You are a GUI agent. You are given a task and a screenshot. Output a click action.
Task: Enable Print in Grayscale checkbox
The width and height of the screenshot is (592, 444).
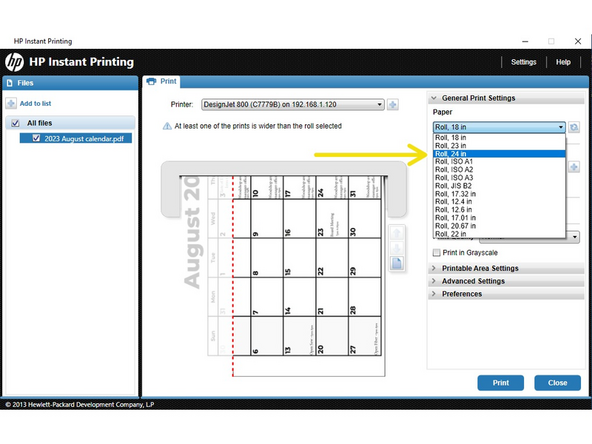tap(436, 252)
